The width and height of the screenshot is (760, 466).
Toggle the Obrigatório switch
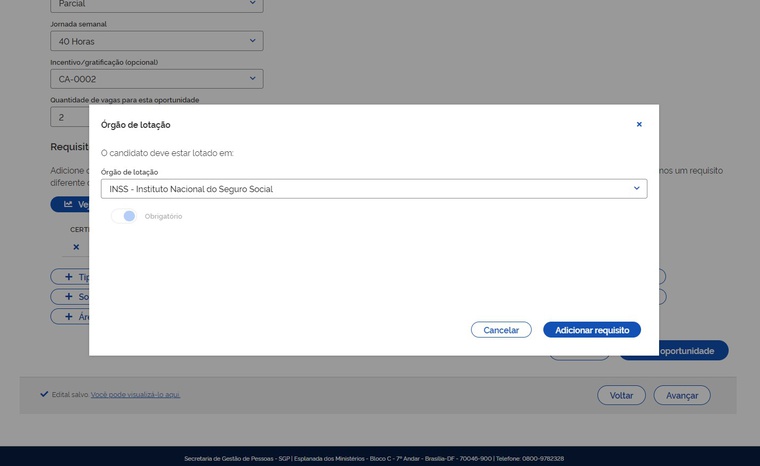[124, 216]
